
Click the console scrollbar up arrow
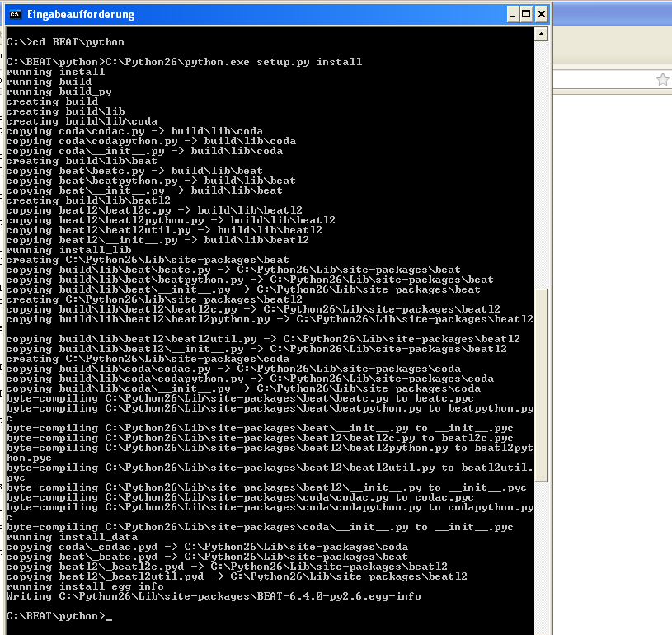pyautogui.click(x=541, y=34)
